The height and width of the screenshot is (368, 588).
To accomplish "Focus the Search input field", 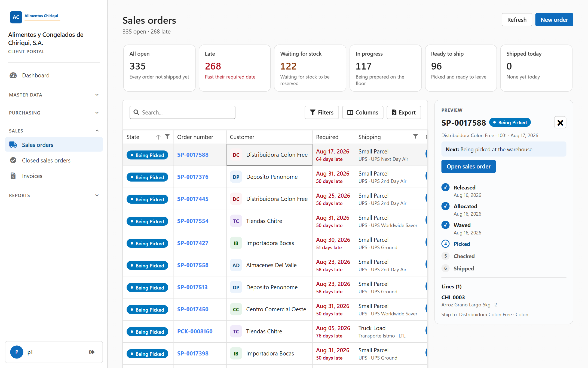I will 182,112.
